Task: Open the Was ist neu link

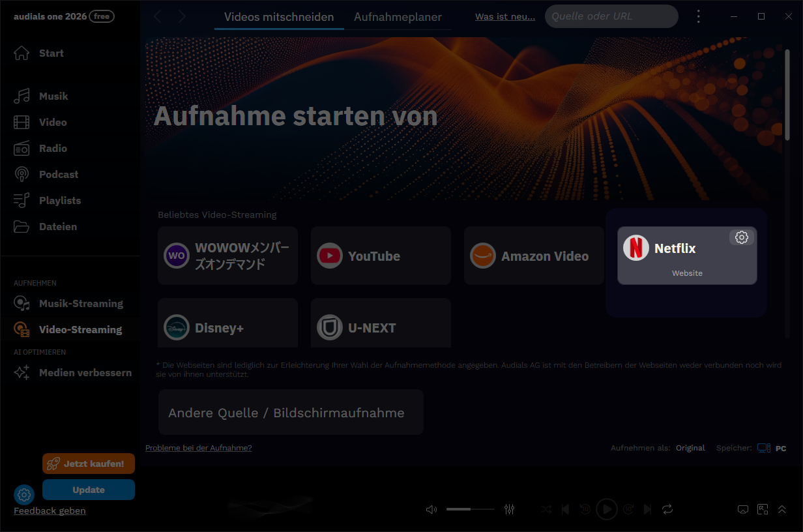Action: [x=505, y=17]
